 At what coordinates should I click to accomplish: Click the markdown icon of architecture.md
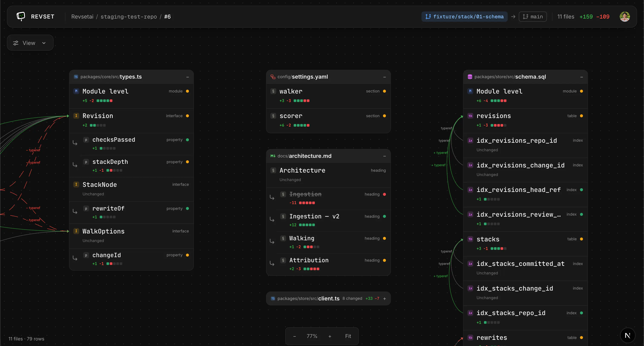pos(273,156)
